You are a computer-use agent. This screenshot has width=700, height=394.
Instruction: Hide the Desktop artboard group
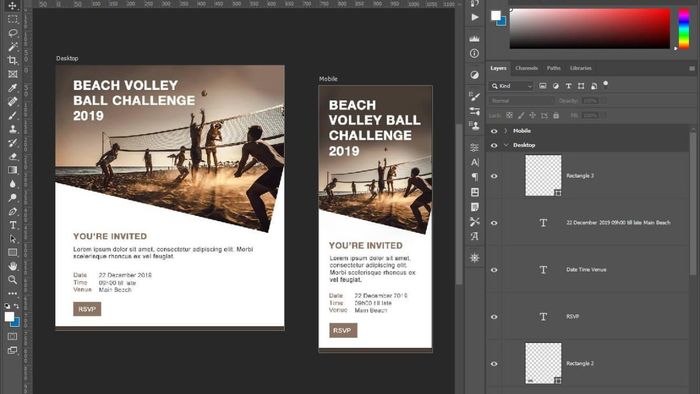(494, 145)
